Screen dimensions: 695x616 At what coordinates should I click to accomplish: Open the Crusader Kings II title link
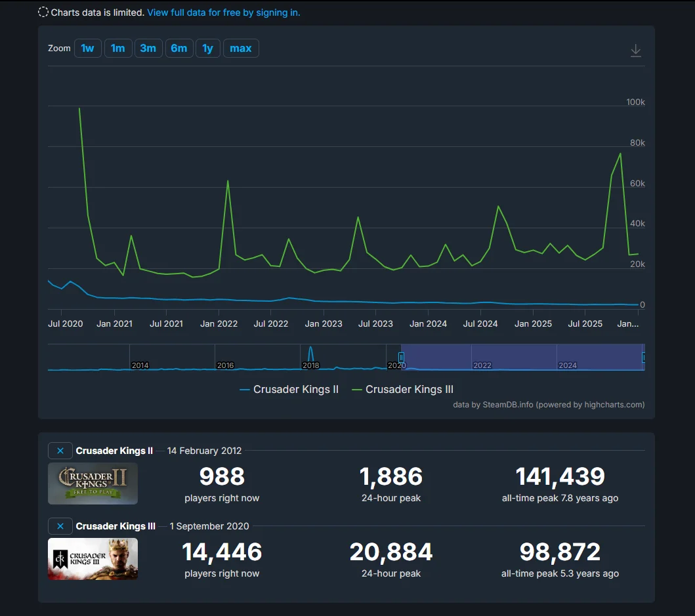click(114, 451)
